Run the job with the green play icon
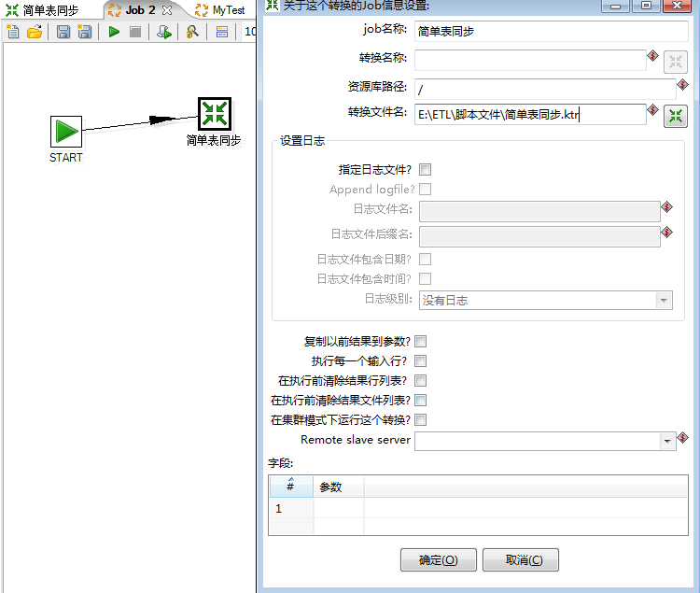The height and width of the screenshot is (593, 700). click(x=114, y=32)
